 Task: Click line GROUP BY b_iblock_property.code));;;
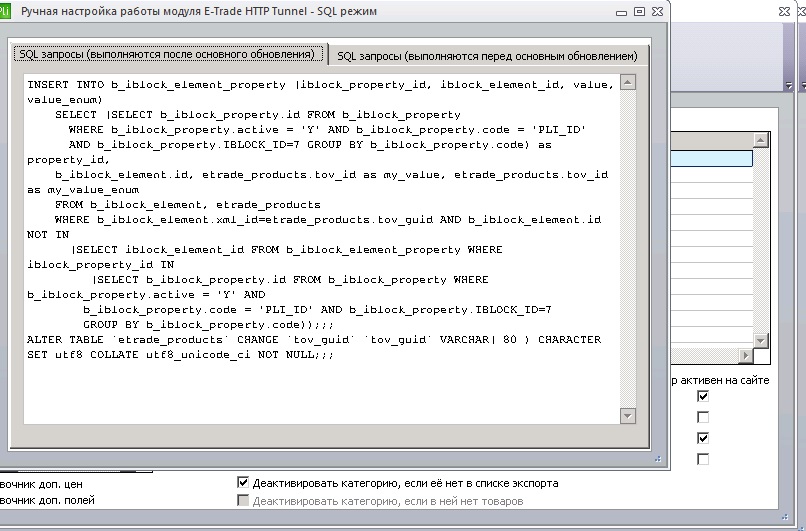point(208,325)
